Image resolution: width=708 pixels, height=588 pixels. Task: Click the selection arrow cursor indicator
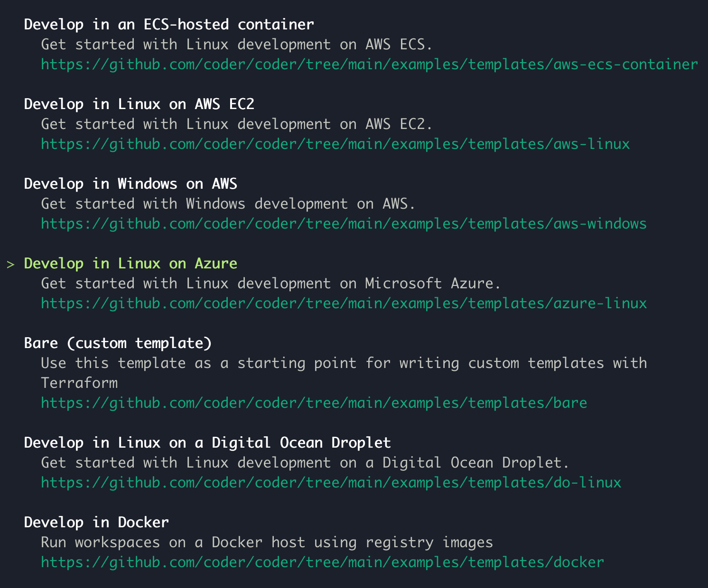pos(10,264)
